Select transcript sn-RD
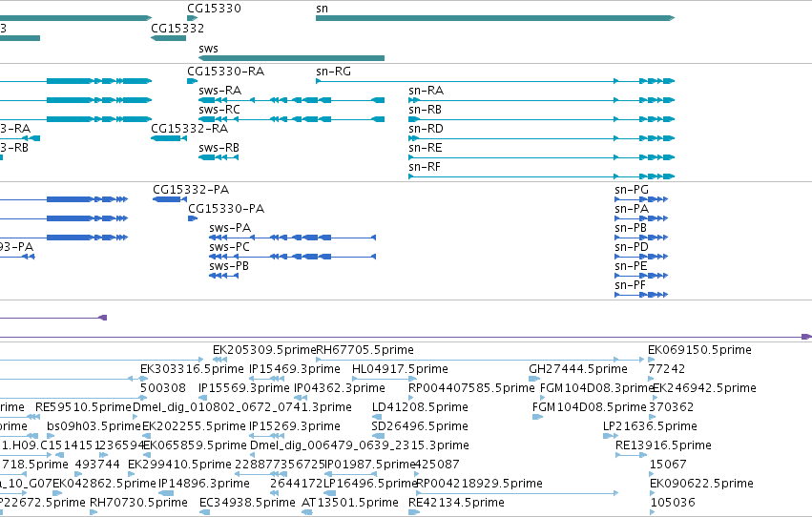The width and height of the screenshot is (812, 517). click(542, 138)
